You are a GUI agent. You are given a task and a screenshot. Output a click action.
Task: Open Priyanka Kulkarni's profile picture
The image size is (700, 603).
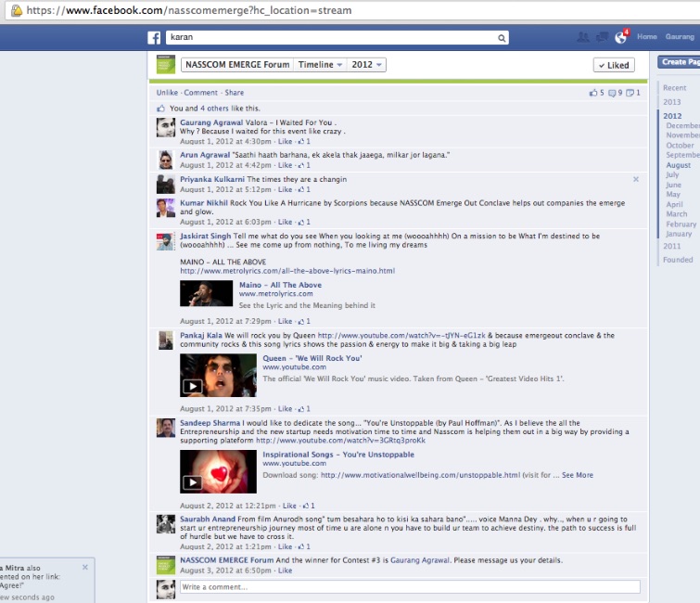[x=166, y=184]
